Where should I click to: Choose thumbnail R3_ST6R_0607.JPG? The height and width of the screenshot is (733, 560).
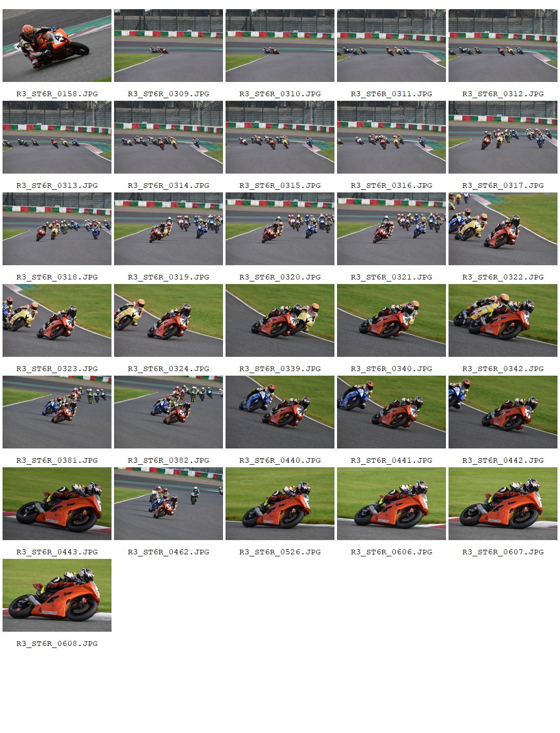(x=503, y=503)
